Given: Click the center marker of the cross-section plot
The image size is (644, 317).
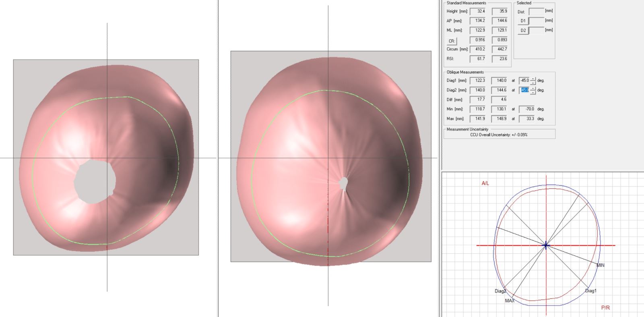Looking at the screenshot, I should [x=546, y=245].
